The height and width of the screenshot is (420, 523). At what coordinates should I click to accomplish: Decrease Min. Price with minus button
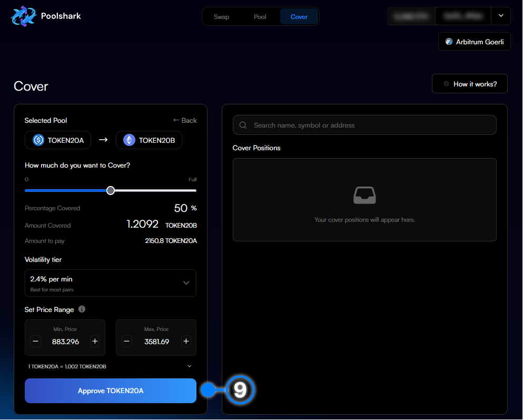pyautogui.click(x=36, y=341)
